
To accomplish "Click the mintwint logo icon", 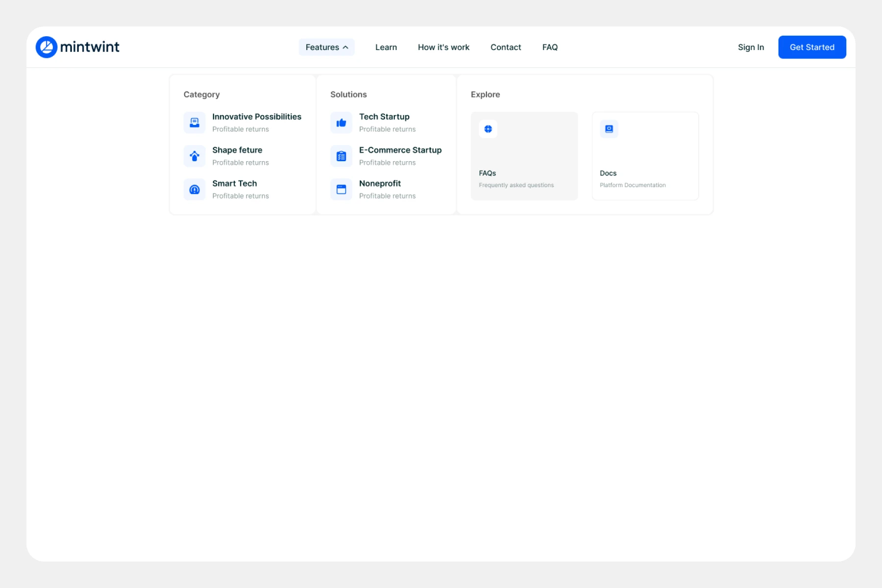I will [47, 47].
